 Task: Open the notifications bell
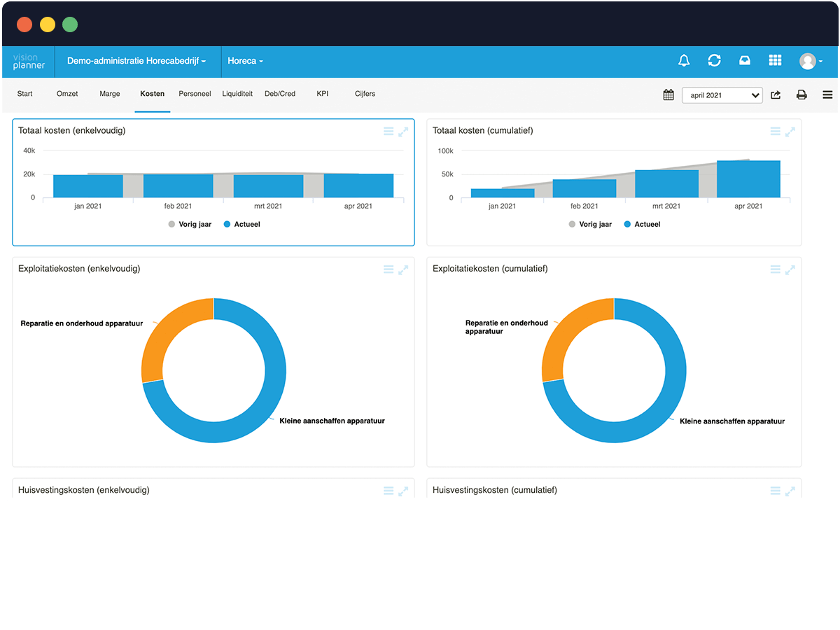[x=684, y=61]
